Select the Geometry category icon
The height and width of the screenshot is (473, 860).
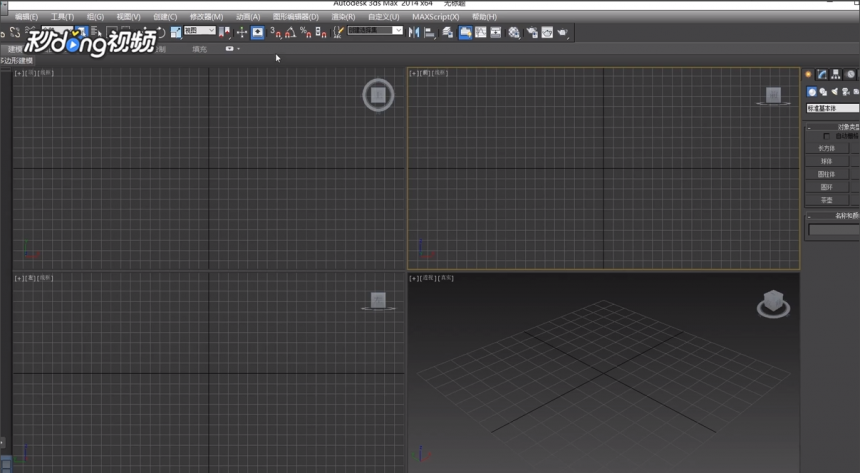[812, 92]
